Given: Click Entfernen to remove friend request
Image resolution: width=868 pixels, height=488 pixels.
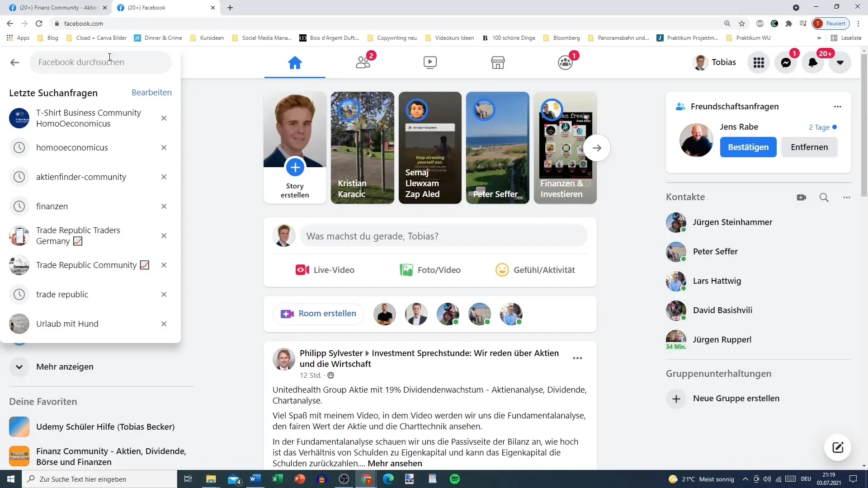Looking at the screenshot, I should tap(810, 146).
